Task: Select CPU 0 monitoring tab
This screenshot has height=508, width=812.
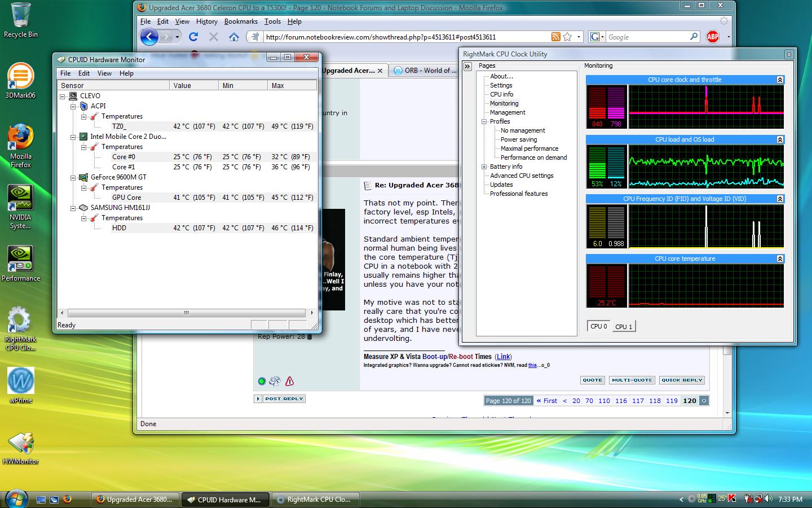Action: [x=599, y=326]
